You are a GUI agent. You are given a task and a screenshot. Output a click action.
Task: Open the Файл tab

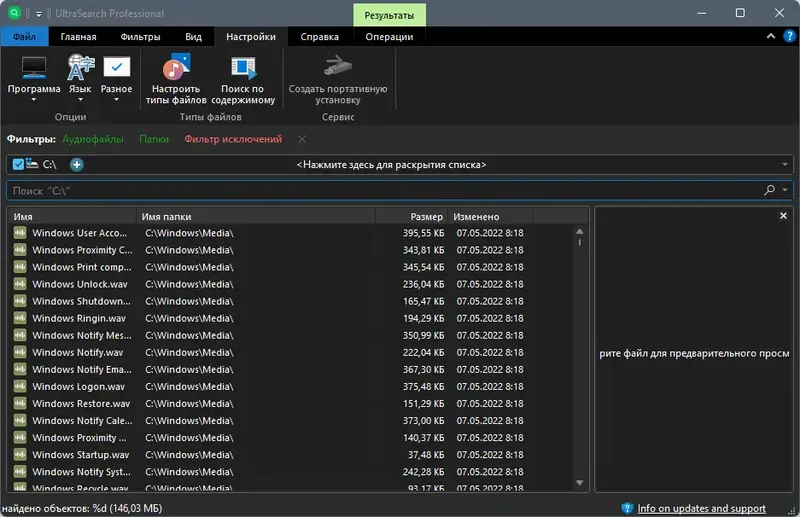[x=24, y=37]
